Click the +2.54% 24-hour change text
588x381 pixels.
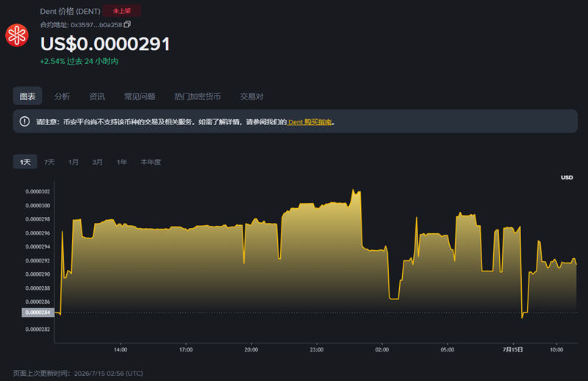point(79,61)
